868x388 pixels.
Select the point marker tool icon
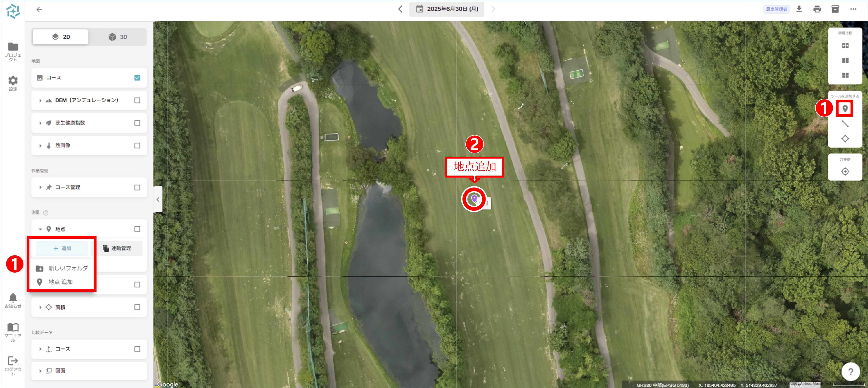[x=845, y=109]
